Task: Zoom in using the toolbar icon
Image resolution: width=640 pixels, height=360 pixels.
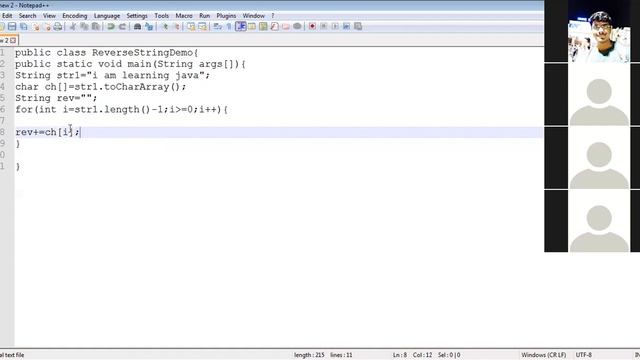Action: pos(165,27)
